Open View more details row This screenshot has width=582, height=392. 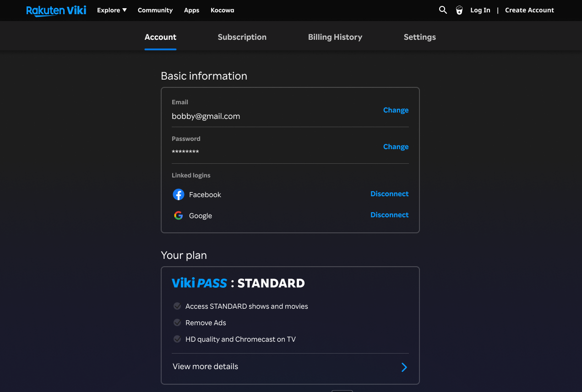tap(206, 366)
